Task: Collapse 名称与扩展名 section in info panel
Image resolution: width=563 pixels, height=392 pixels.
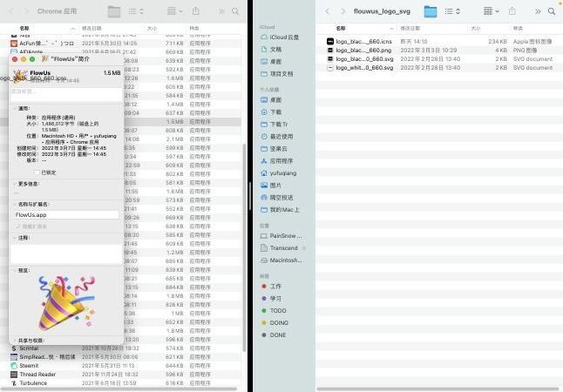Action: coord(15,204)
